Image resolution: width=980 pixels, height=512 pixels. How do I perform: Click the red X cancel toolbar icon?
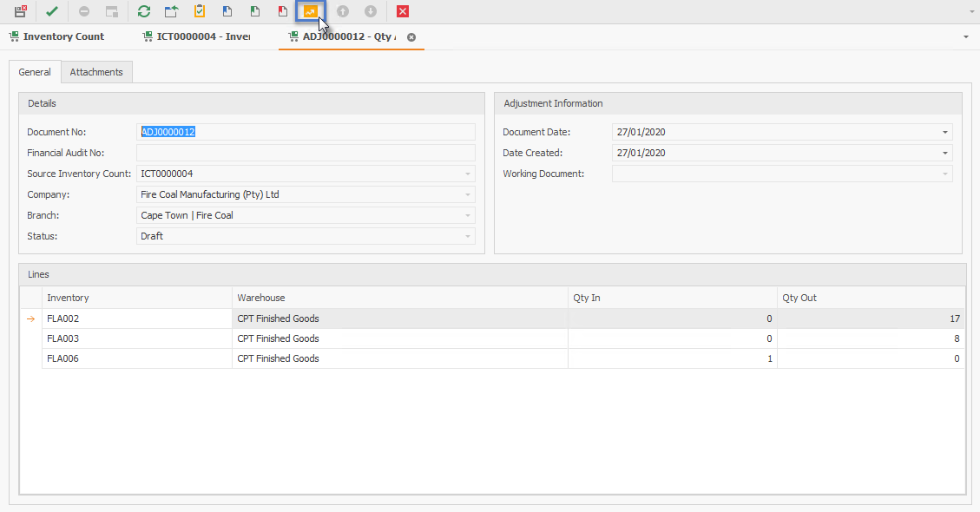click(x=401, y=11)
